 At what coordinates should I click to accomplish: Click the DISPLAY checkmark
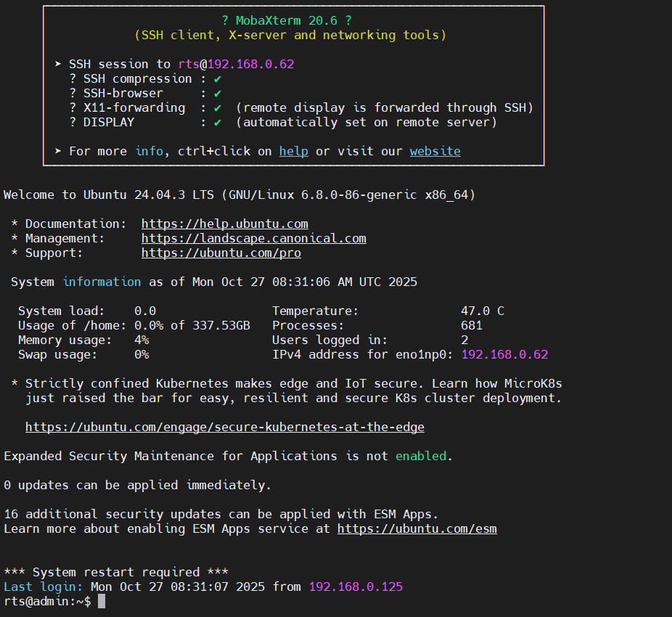click(218, 123)
